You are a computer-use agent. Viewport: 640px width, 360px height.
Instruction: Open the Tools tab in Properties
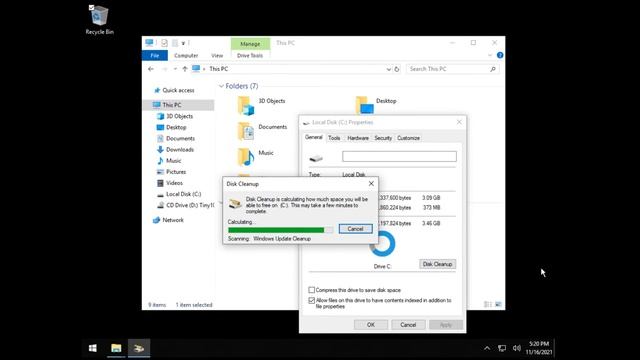(334, 138)
